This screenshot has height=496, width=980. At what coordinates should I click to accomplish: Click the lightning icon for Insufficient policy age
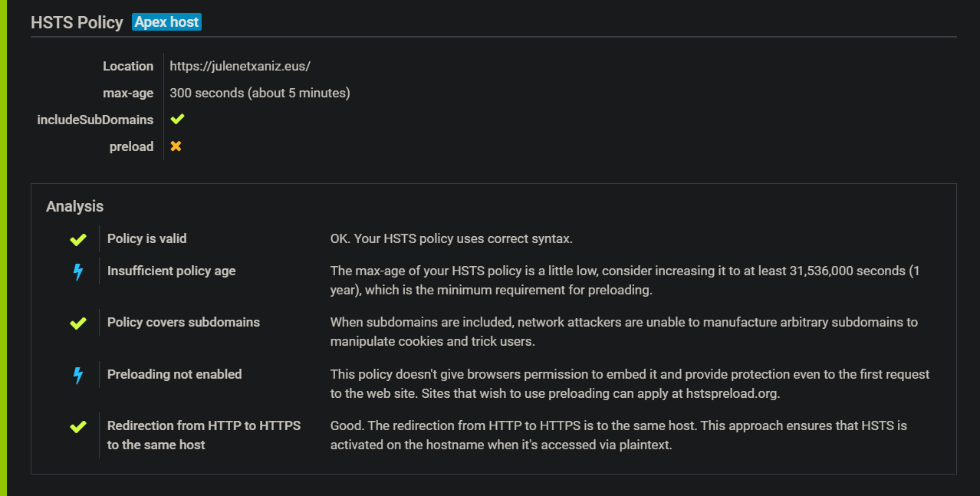tap(77, 271)
